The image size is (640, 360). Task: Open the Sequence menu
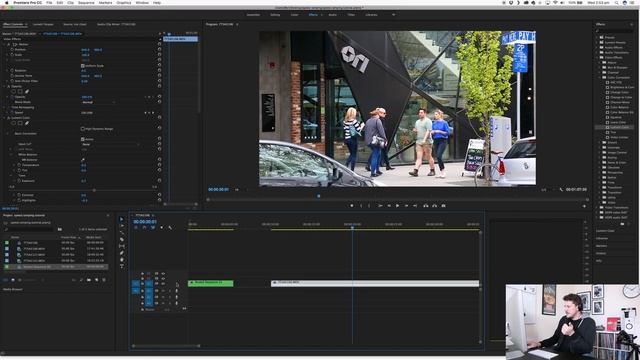86,2
